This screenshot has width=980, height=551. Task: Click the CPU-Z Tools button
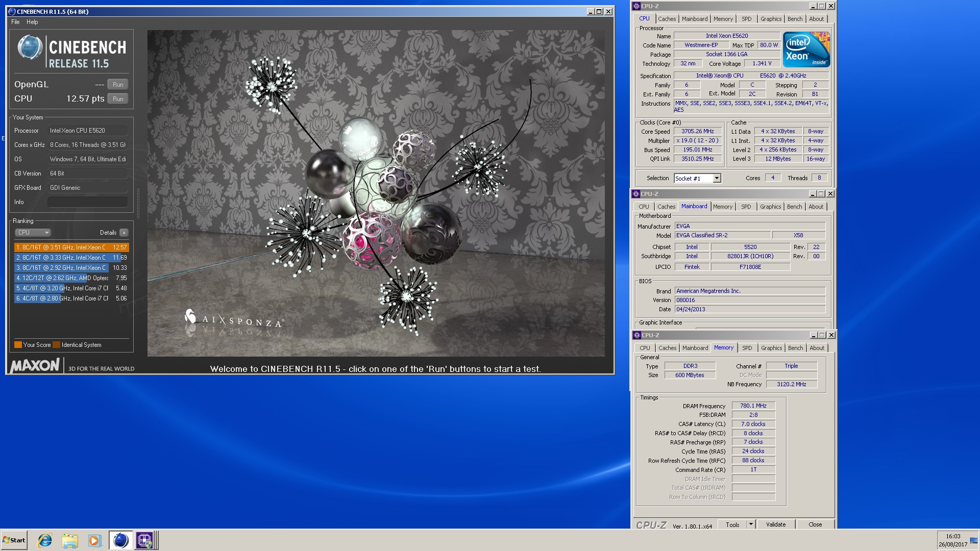732,524
